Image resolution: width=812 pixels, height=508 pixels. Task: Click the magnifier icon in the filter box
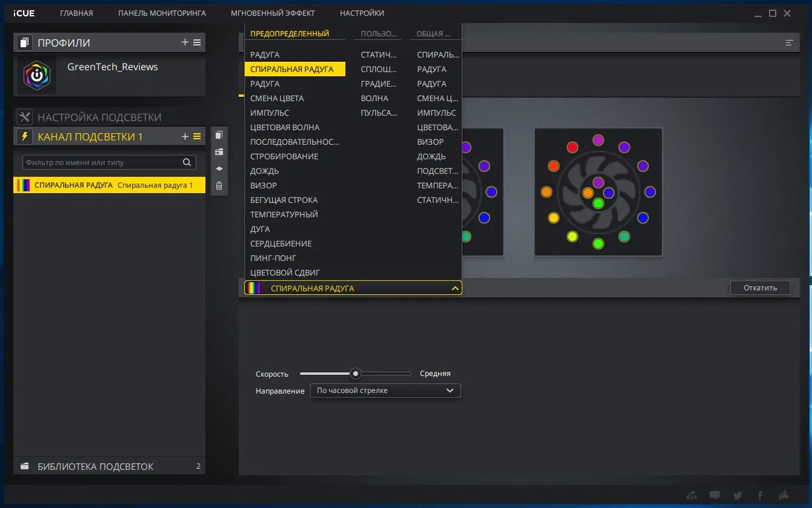click(187, 162)
